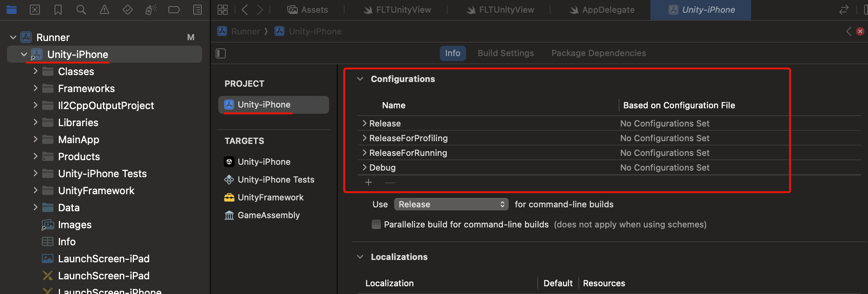Open the Debug navigator spray icon

(151, 10)
